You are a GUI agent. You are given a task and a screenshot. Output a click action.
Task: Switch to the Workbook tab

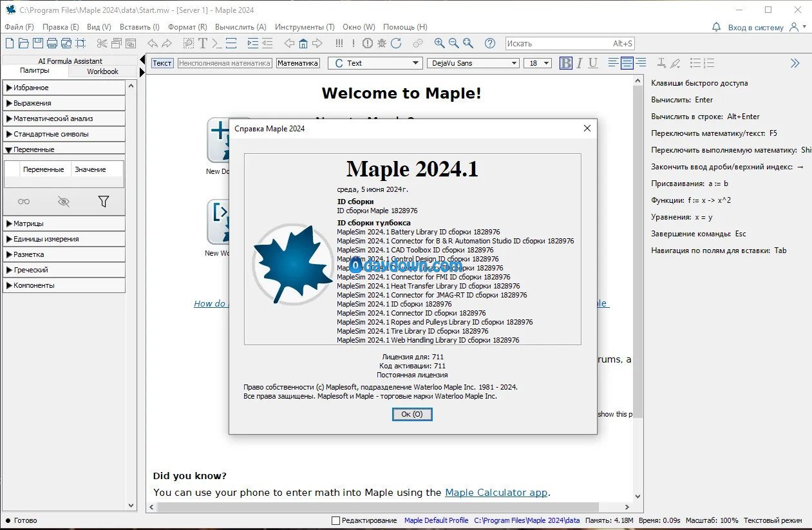(102, 71)
